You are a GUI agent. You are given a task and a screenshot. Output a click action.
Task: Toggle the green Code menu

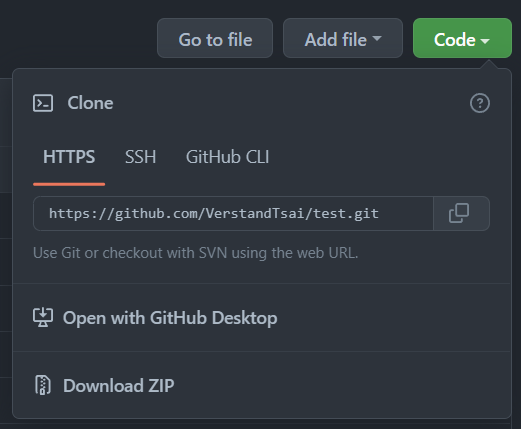462,38
